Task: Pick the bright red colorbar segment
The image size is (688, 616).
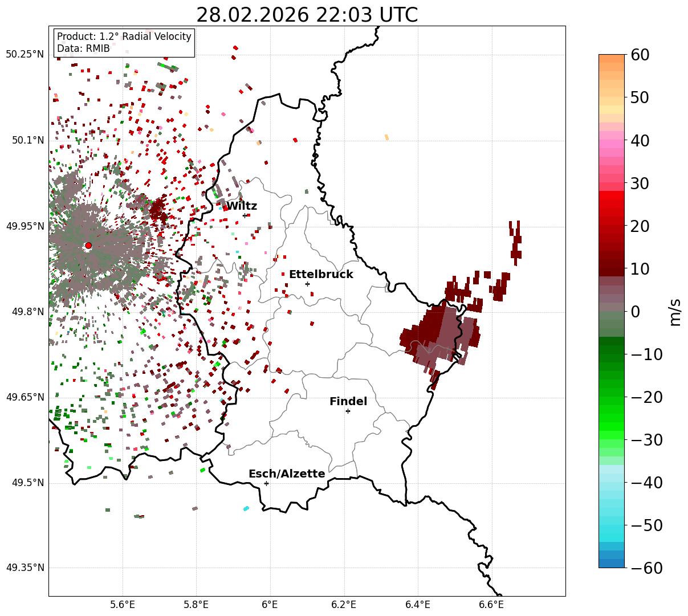Action: (612, 195)
